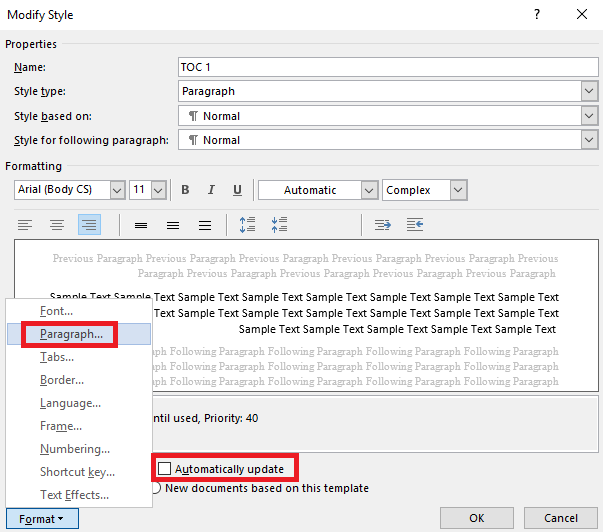Viewport: 603px width, 532px height.
Task: Click the Name field containing TOC 1
Action: coord(388,67)
